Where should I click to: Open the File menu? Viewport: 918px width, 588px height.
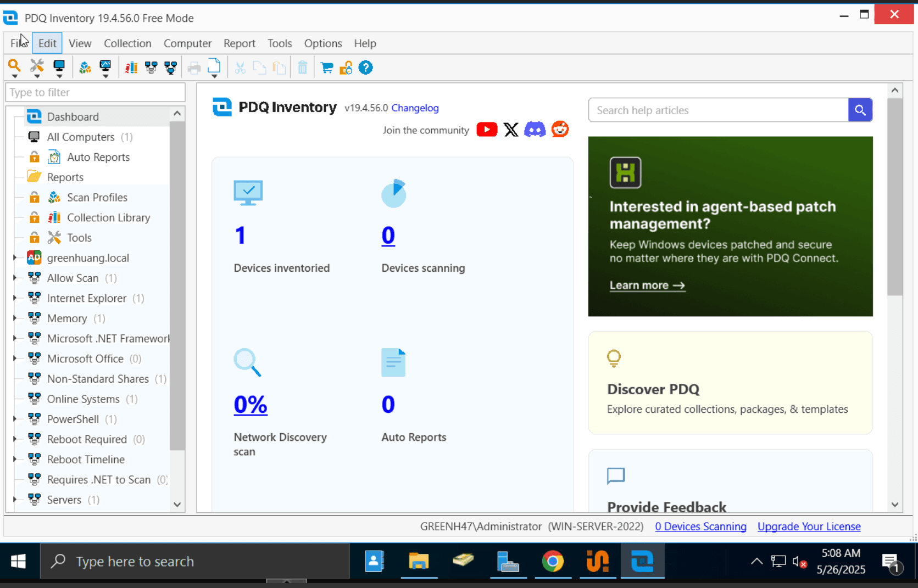(19, 43)
